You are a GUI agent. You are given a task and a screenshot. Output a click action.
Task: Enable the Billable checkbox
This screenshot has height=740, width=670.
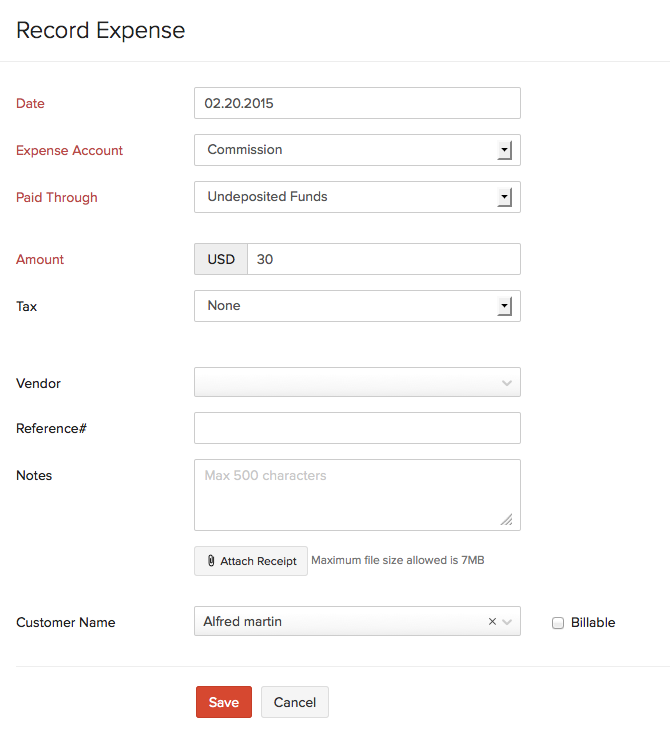click(x=558, y=623)
